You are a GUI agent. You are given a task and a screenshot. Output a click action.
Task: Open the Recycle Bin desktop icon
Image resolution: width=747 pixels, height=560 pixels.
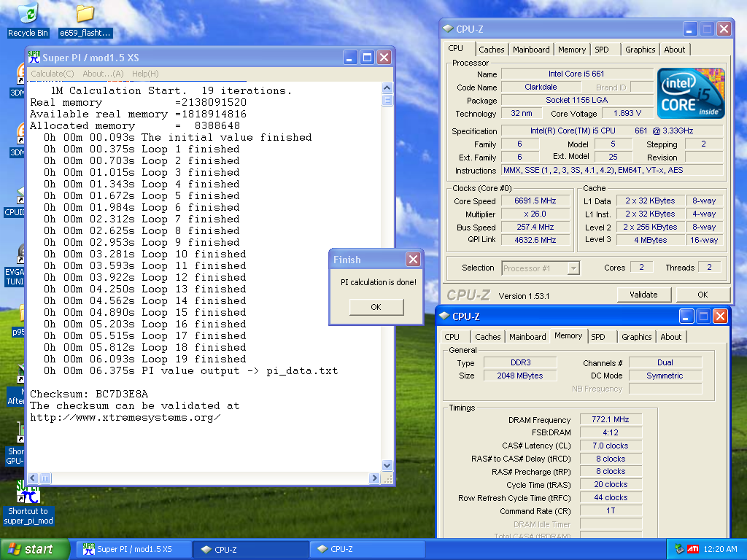pyautogui.click(x=28, y=20)
